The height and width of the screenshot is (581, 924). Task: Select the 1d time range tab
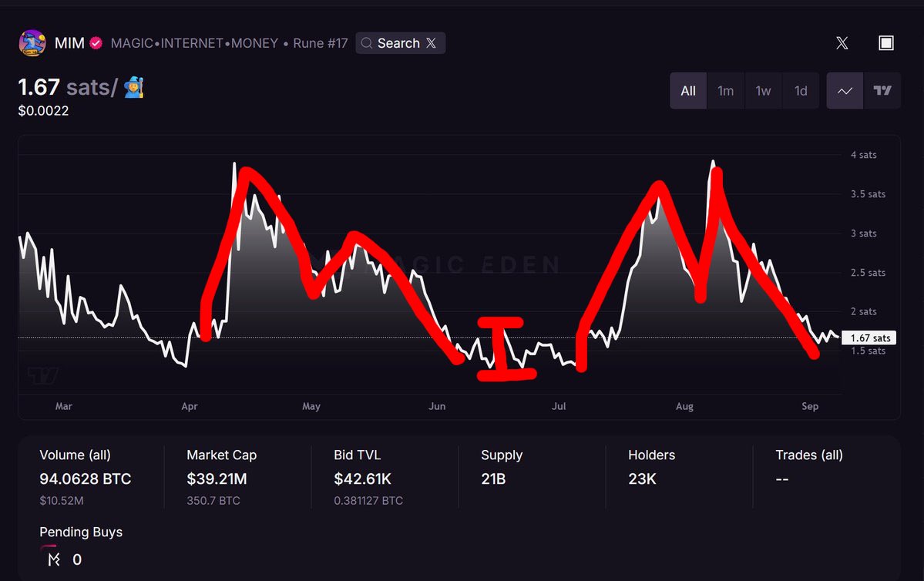(x=801, y=91)
